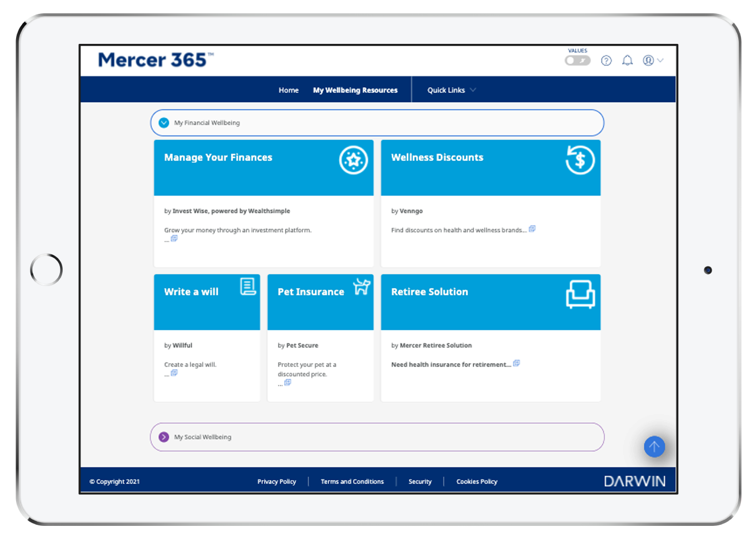
Task: Expand the profile dropdown chevron
Action: pyautogui.click(x=660, y=61)
